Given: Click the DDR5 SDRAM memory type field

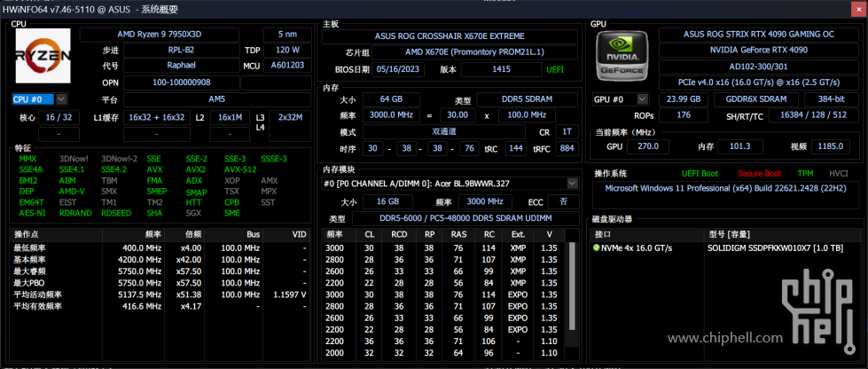Looking at the screenshot, I should 527,99.
